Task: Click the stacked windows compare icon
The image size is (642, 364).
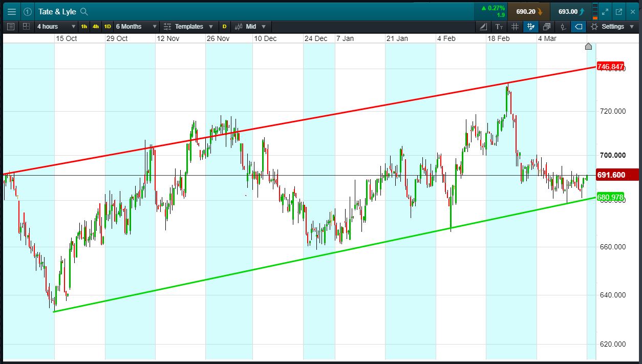Action: coord(547,27)
